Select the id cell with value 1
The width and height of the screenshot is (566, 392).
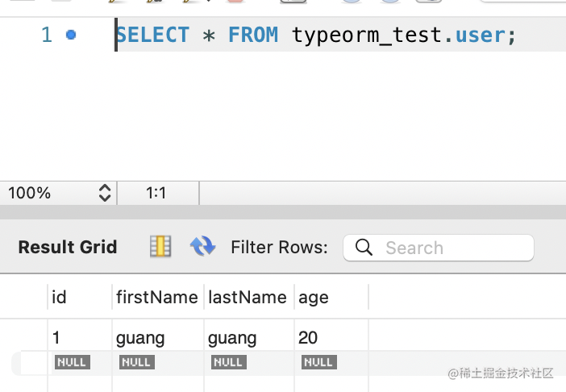point(56,337)
